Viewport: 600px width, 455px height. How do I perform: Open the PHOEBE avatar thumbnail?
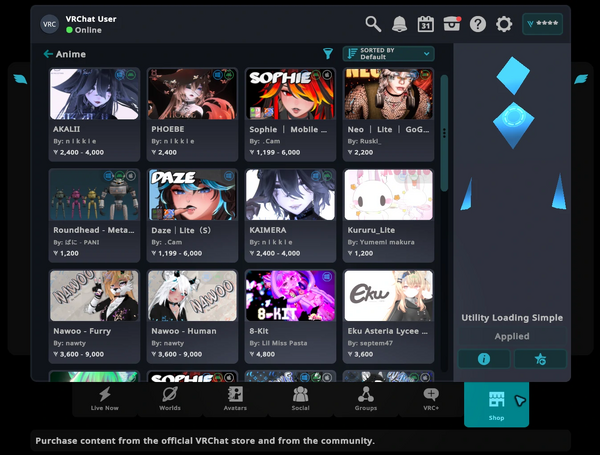(x=192, y=94)
